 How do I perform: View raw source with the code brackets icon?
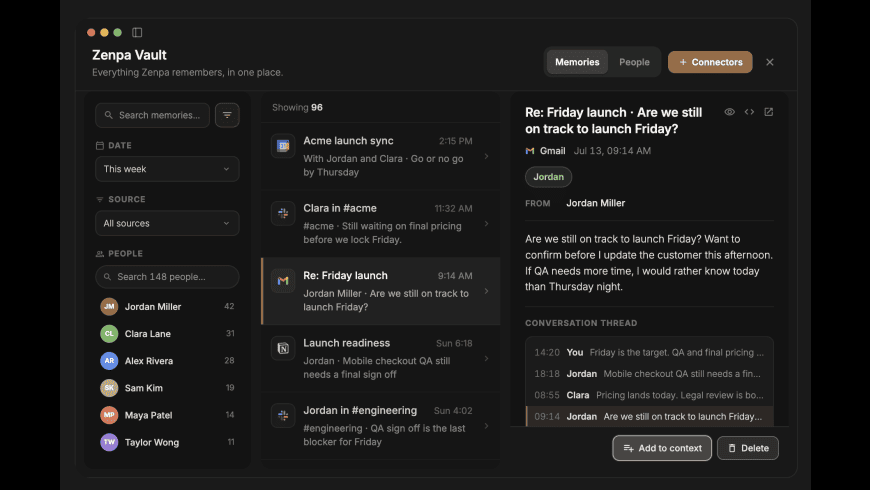click(749, 112)
